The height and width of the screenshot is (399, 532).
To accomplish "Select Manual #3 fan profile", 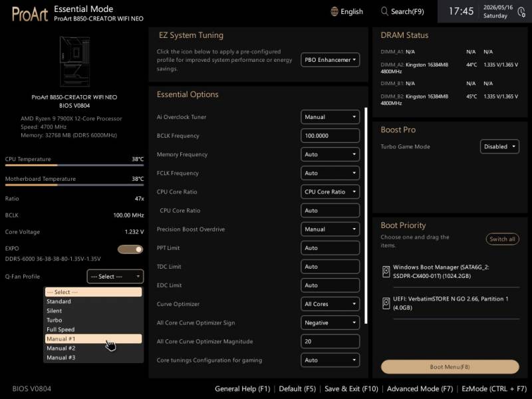I will (94, 358).
